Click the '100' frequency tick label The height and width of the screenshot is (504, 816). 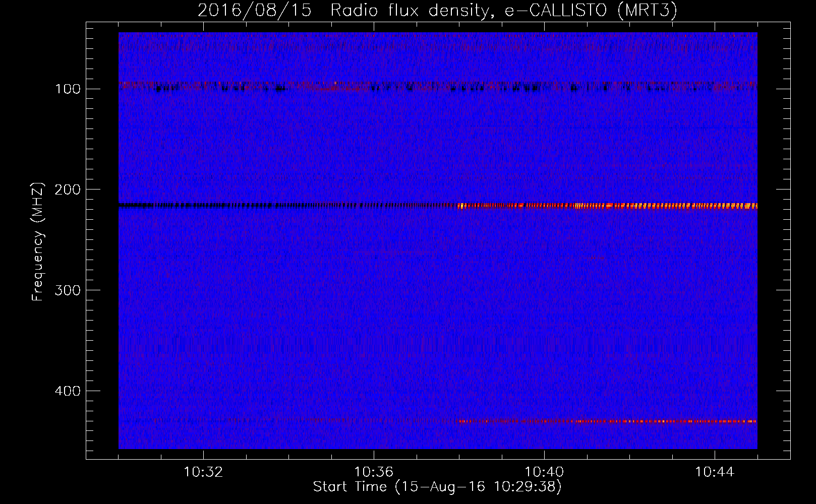click(x=68, y=89)
